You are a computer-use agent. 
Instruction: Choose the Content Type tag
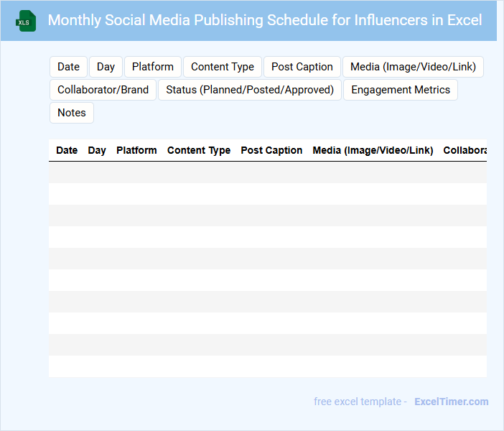(222, 67)
